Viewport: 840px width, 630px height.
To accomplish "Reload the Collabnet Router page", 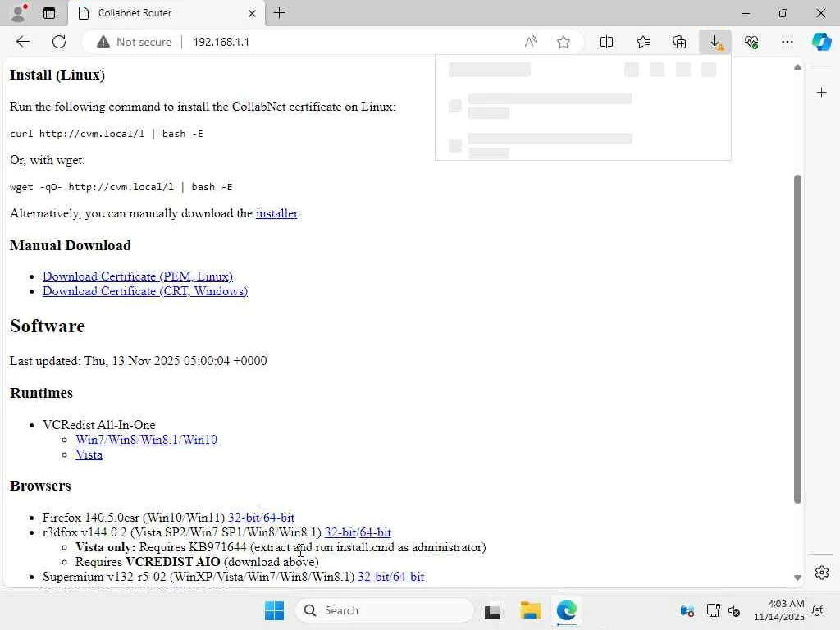I will (x=59, y=42).
